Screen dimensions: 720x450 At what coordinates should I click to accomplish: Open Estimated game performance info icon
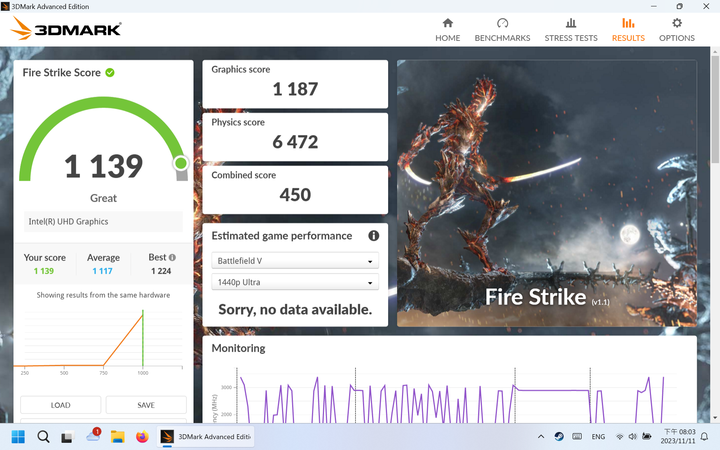coord(373,236)
